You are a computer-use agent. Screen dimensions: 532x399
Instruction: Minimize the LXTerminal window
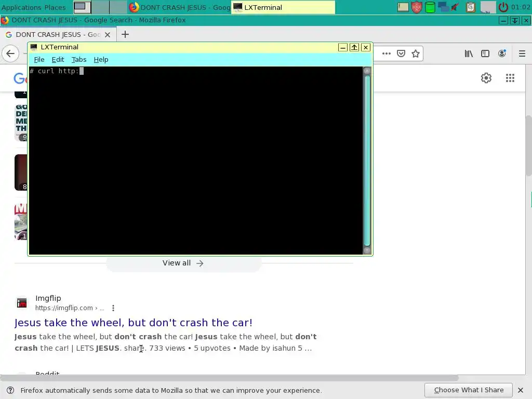pos(343,47)
